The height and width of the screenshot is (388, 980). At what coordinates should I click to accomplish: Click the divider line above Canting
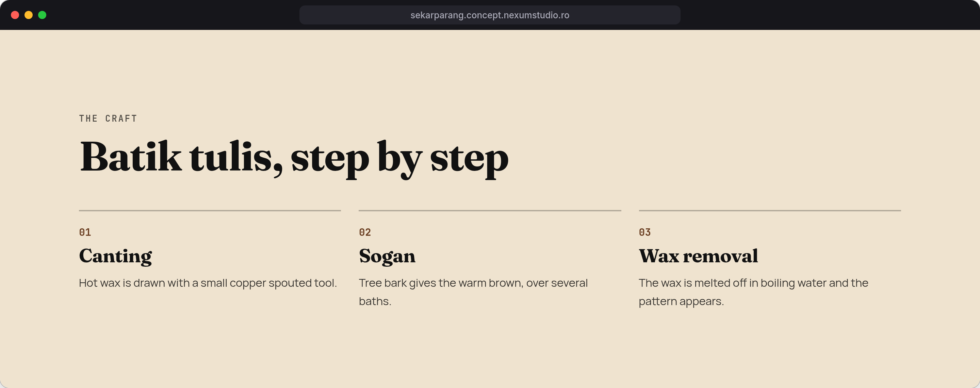tap(210, 211)
